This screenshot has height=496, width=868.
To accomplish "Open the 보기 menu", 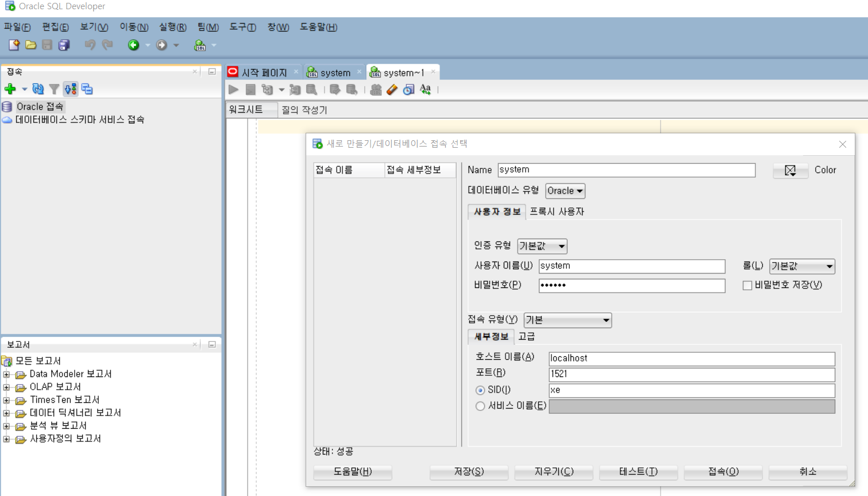I will point(94,27).
